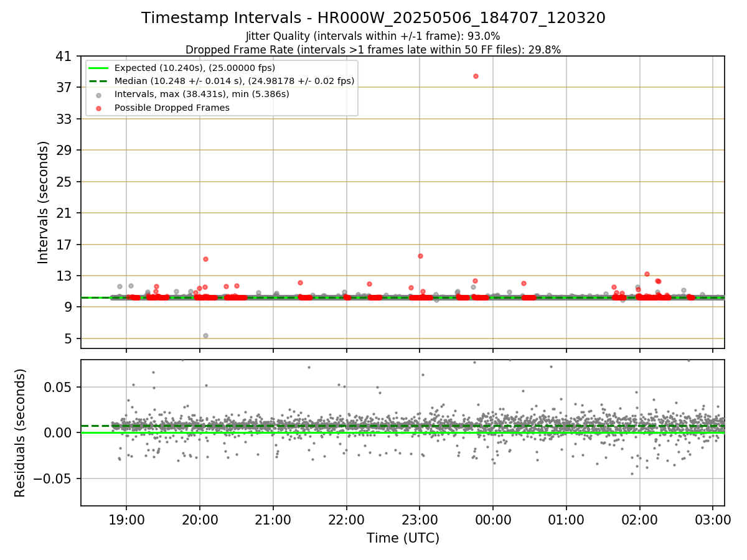Select the Jitter Quality 93.0% subtitle
The height and width of the screenshot is (560, 747).
(373, 36)
